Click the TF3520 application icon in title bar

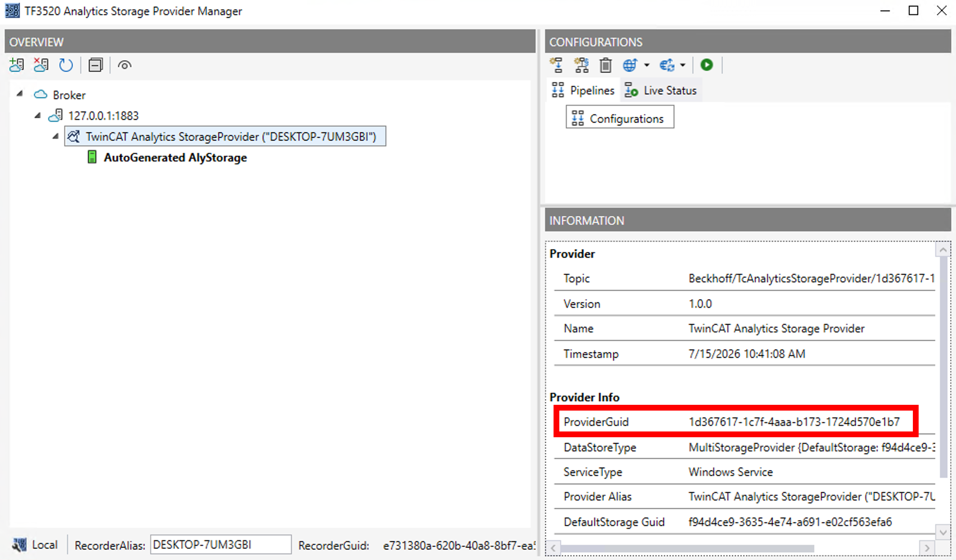coord(12,11)
